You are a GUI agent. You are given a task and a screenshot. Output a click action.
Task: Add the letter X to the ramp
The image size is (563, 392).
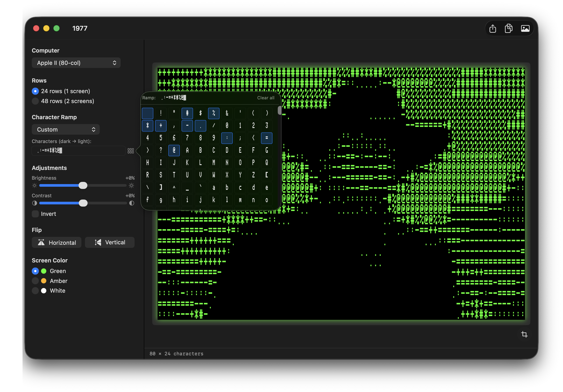click(x=227, y=175)
